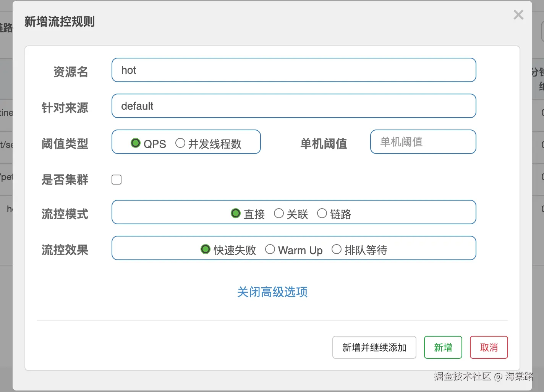The width and height of the screenshot is (544, 392).
Task: Click the 排队等待 label text
Action: point(366,250)
